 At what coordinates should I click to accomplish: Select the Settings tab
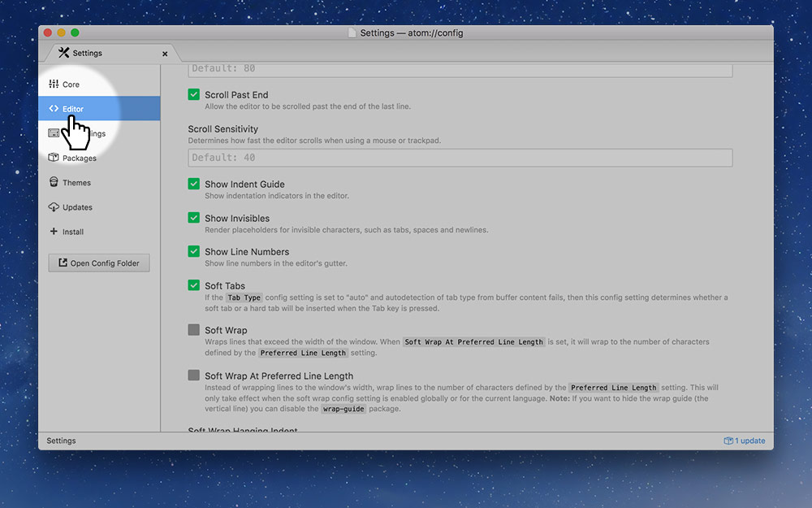(112, 53)
